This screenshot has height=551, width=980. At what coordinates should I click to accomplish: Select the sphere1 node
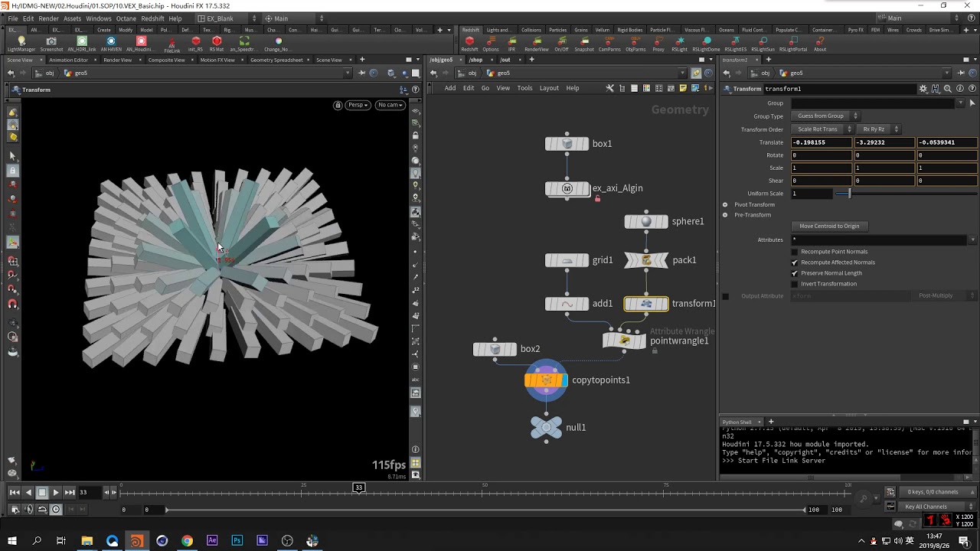click(x=646, y=221)
